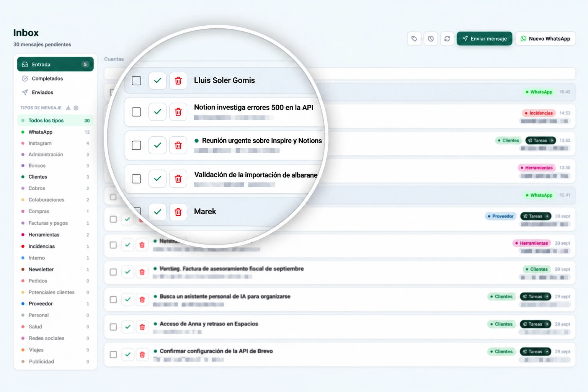
Task: Open the Entrada folder in the sidebar
Action: coord(55,64)
